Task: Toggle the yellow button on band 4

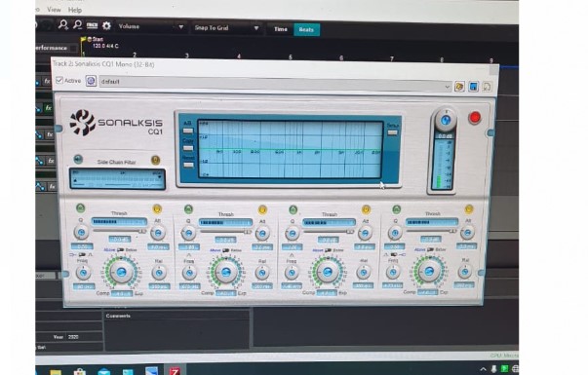Action: coord(468,209)
